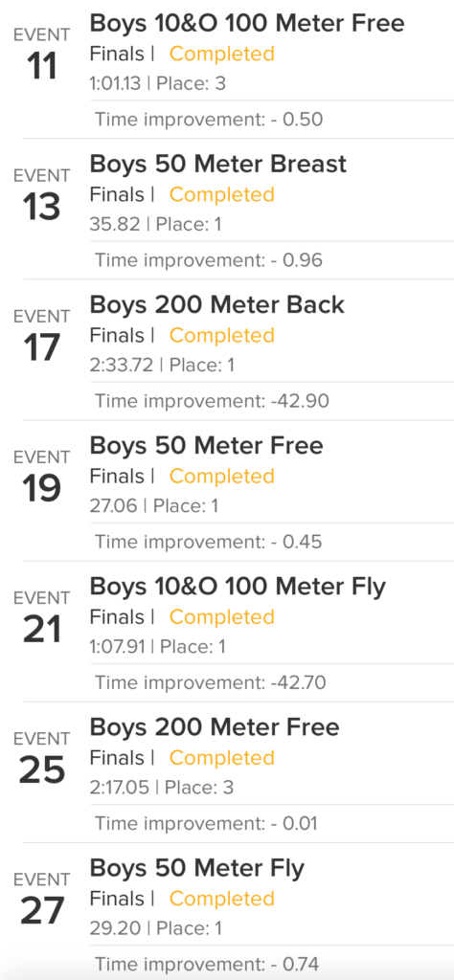This screenshot has width=454, height=980.
Task: Open the Boys 10&O 100 Meter Free event
Action: coord(247,23)
